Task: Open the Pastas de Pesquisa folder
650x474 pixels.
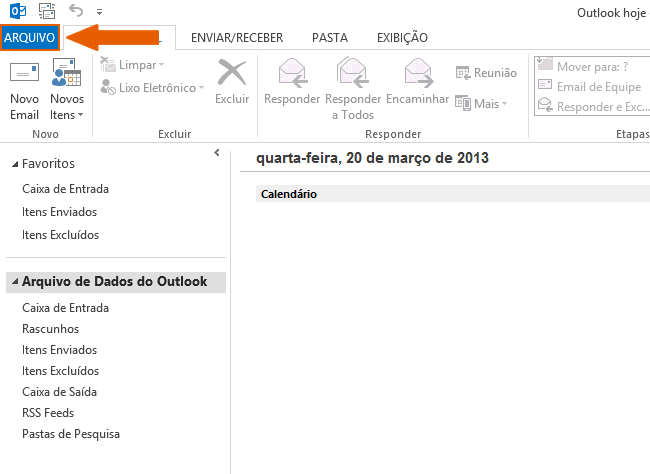Action: [71, 434]
